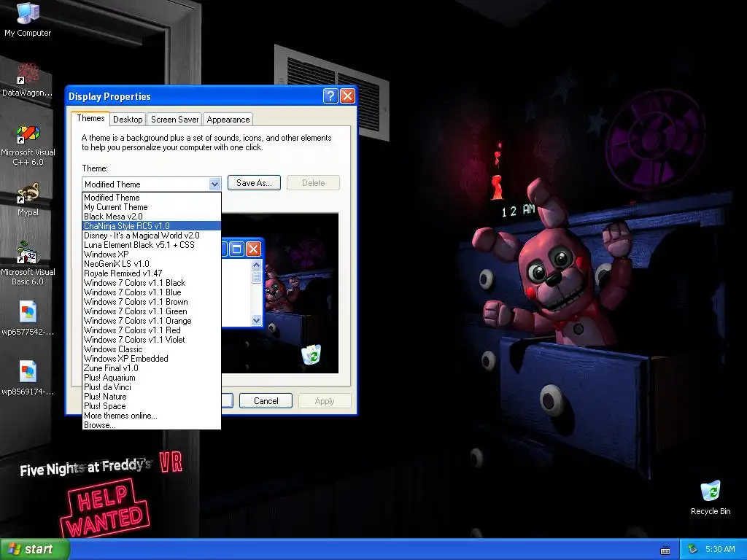The image size is (747, 560).
Task: Choose My Current Theme from list
Action: [152, 206]
